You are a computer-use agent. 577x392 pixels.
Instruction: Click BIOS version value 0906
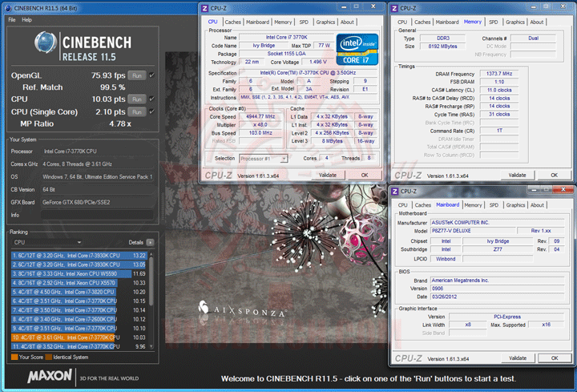497,289
